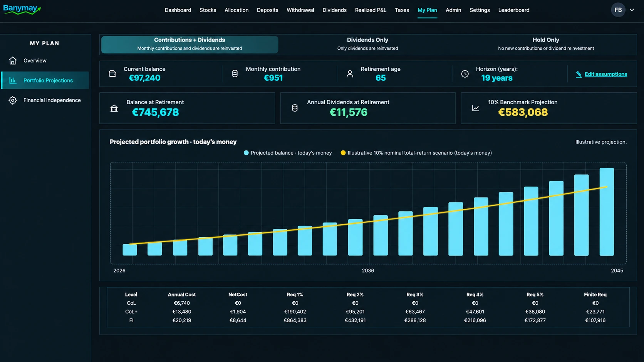This screenshot has width=644, height=362.
Task: Select the My Plan tab
Action: click(427, 10)
